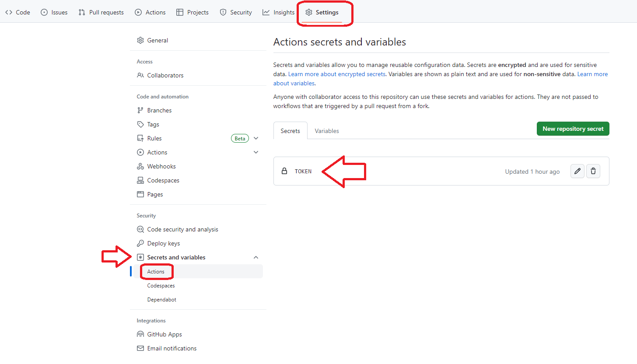Switch to the Variables tab
Image resolution: width=637 pixels, height=364 pixels.
pos(327,130)
